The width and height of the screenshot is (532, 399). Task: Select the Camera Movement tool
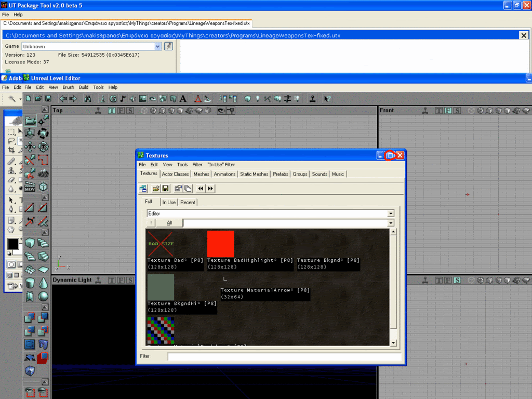tap(31, 121)
